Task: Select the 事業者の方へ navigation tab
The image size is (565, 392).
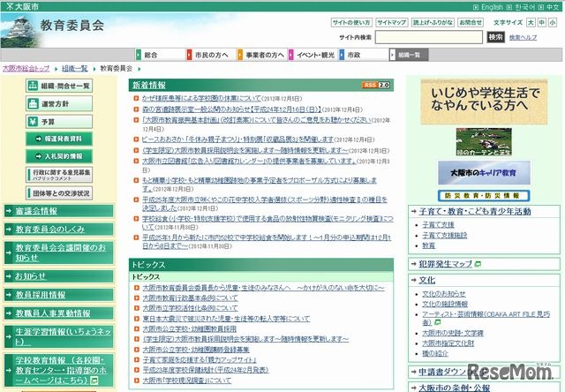Action: coord(262,55)
